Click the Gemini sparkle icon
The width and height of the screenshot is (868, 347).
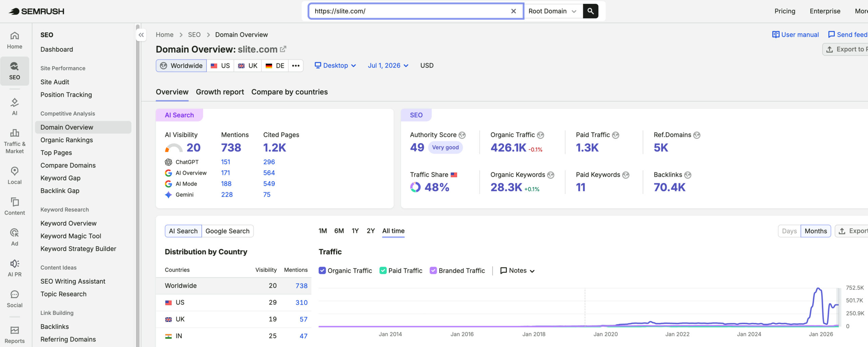click(x=168, y=195)
